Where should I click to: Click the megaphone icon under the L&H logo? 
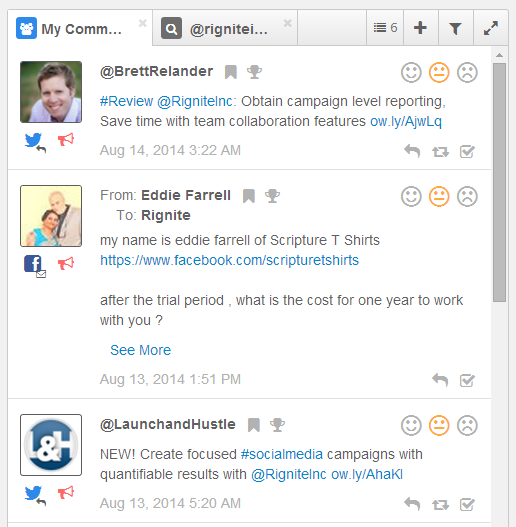click(66, 492)
